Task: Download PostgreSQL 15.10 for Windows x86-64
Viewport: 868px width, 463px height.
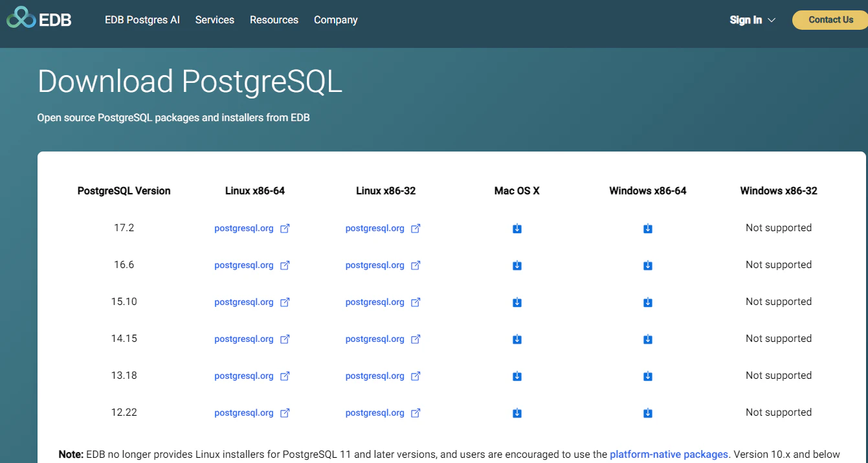Action: click(648, 302)
